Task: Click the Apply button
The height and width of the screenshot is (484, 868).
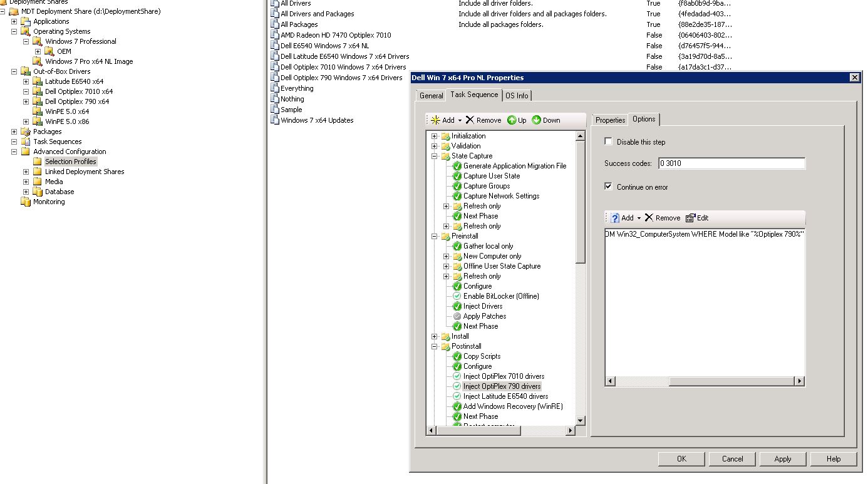Action: [x=783, y=459]
